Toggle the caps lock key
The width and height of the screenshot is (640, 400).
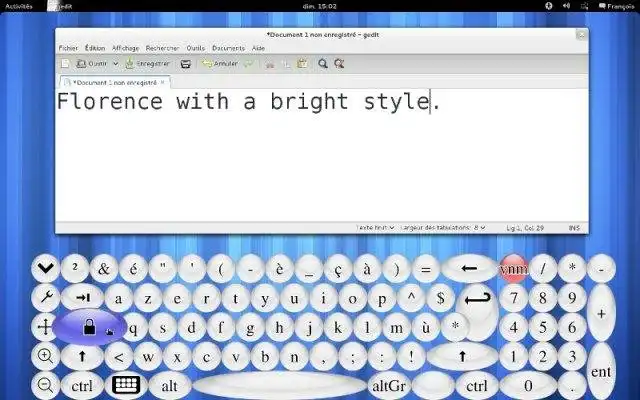[x=90, y=327]
